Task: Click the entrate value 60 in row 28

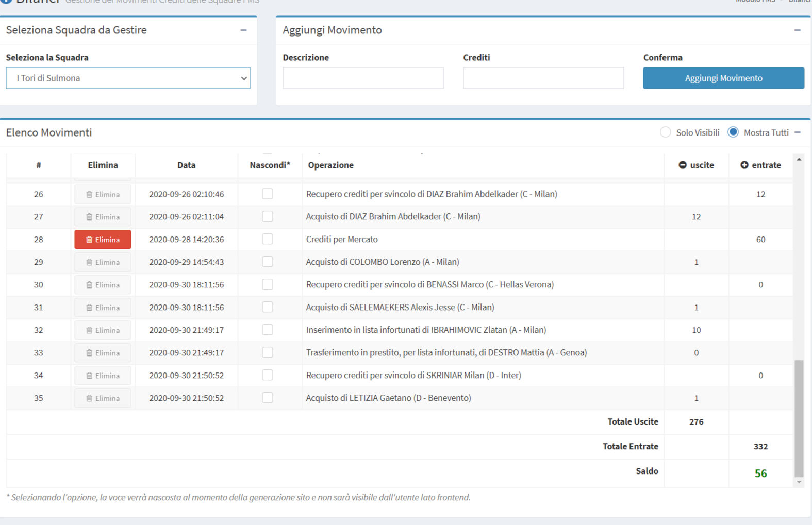Action: pyautogui.click(x=760, y=240)
